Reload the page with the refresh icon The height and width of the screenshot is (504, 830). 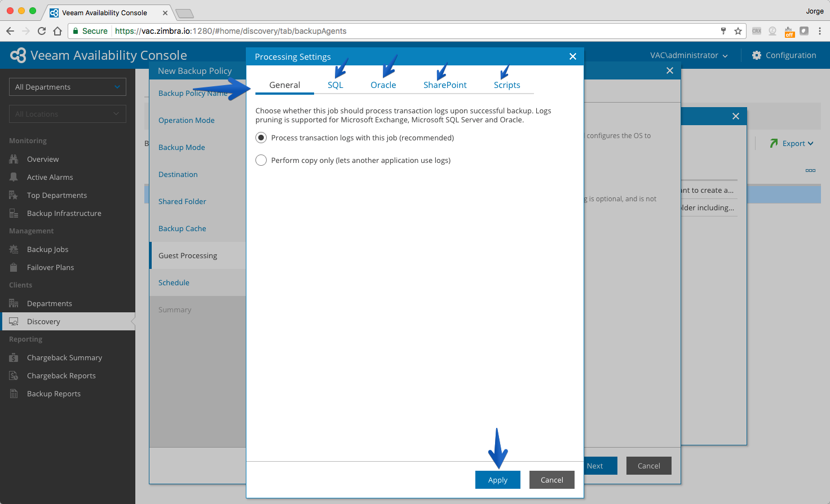42,31
